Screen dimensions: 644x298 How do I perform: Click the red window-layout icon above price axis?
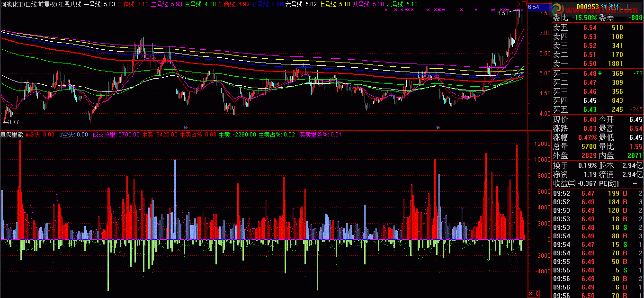click(x=524, y=4)
